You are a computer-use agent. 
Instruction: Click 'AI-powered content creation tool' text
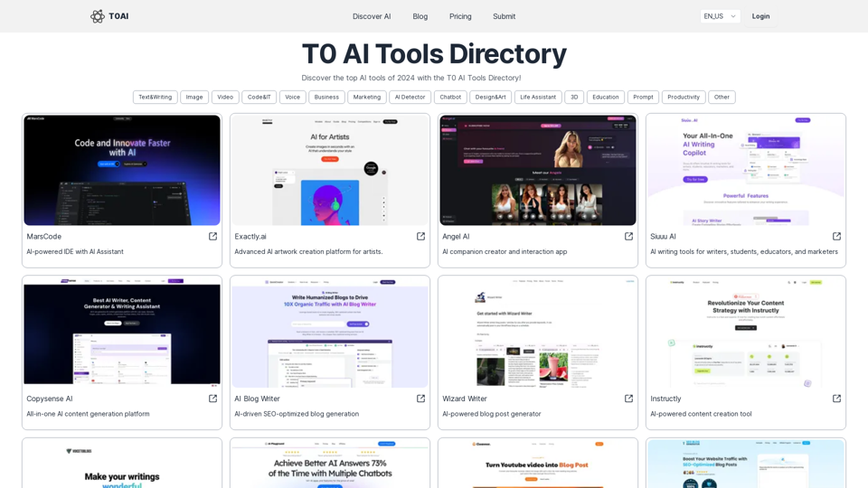[700, 414]
